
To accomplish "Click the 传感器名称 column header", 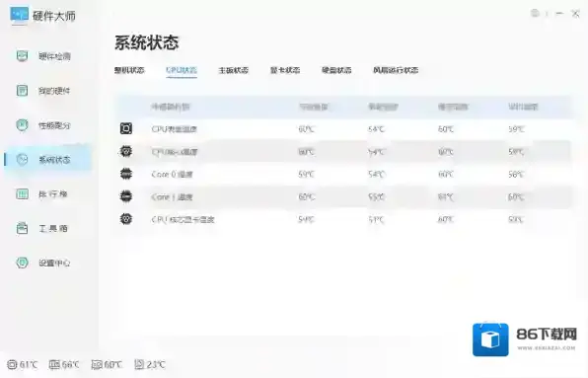I will point(171,108).
